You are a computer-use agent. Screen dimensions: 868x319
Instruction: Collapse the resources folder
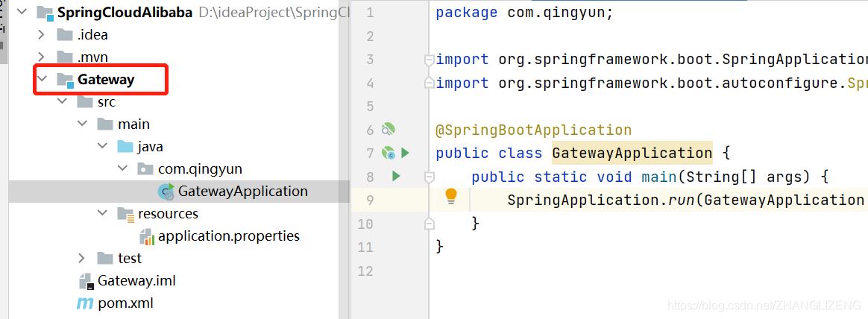102,214
